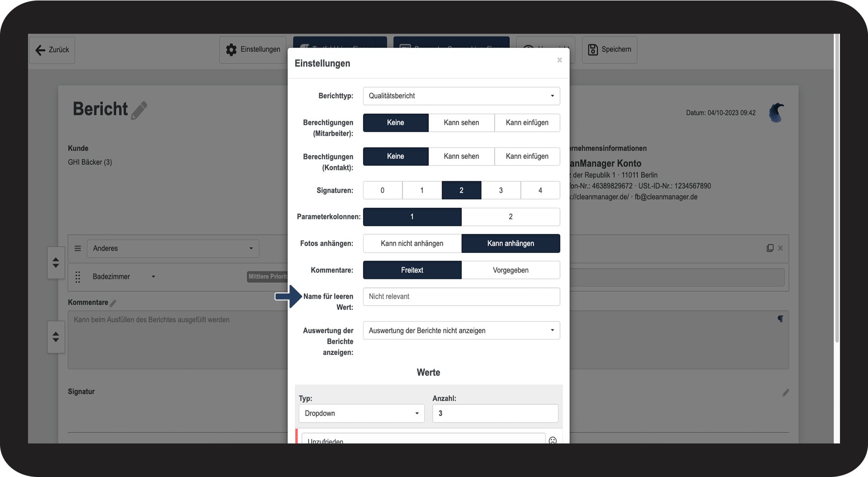868x477 pixels.
Task: Click the Werte heading in the dialog
Action: pyautogui.click(x=428, y=373)
